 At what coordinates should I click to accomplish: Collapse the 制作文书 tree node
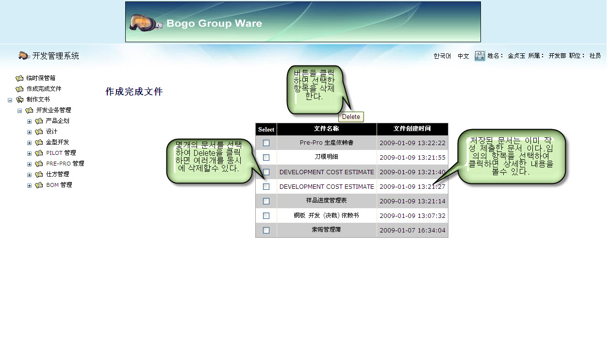click(x=10, y=100)
